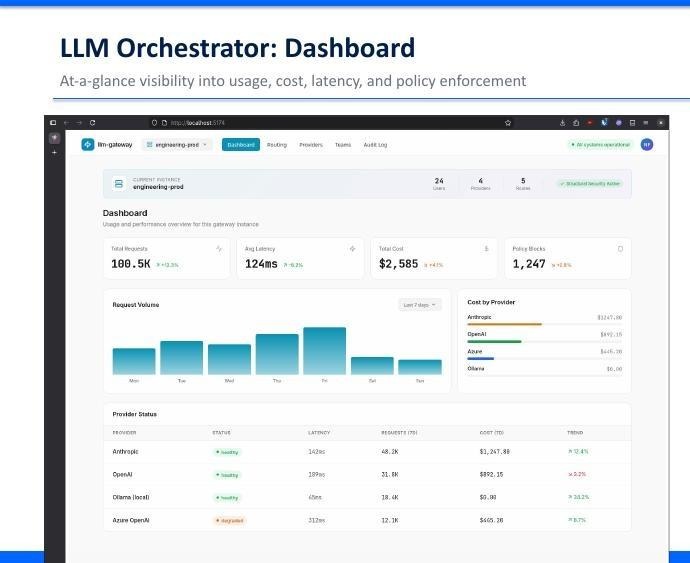The width and height of the screenshot is (690, 563).
Task: Expand the Last 7 days range dropdown
Action: point(420,305)
